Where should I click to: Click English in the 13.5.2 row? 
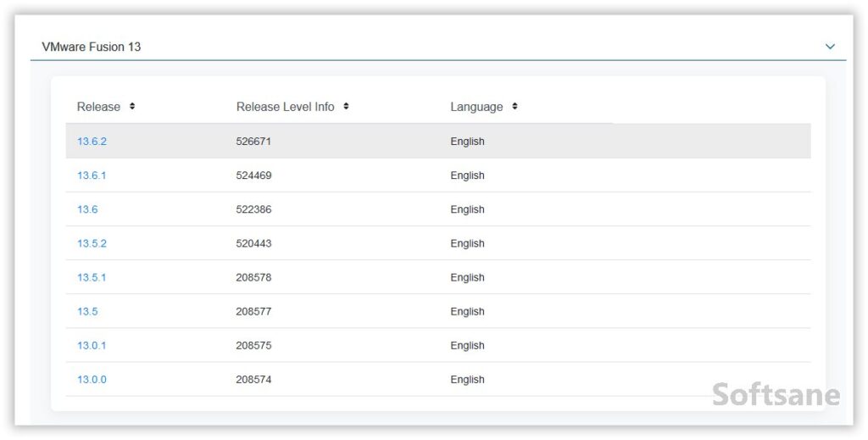coord(467,244)
